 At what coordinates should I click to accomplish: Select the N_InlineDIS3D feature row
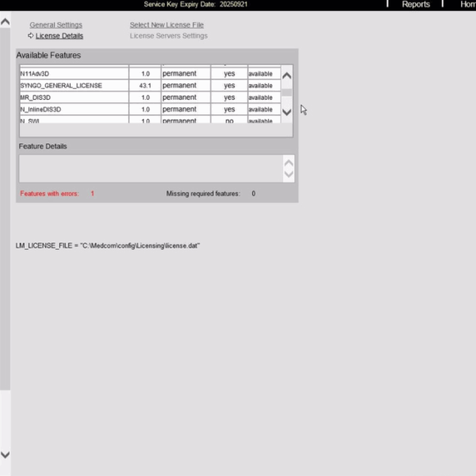point(74,109)
